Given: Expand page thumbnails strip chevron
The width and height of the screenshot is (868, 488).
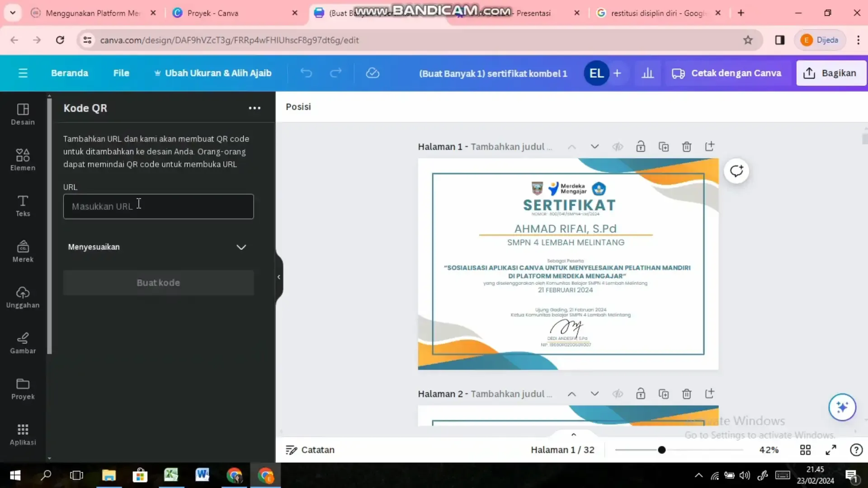Looking at the screenshot, I should pyautogui.click(x=574, y=434).
